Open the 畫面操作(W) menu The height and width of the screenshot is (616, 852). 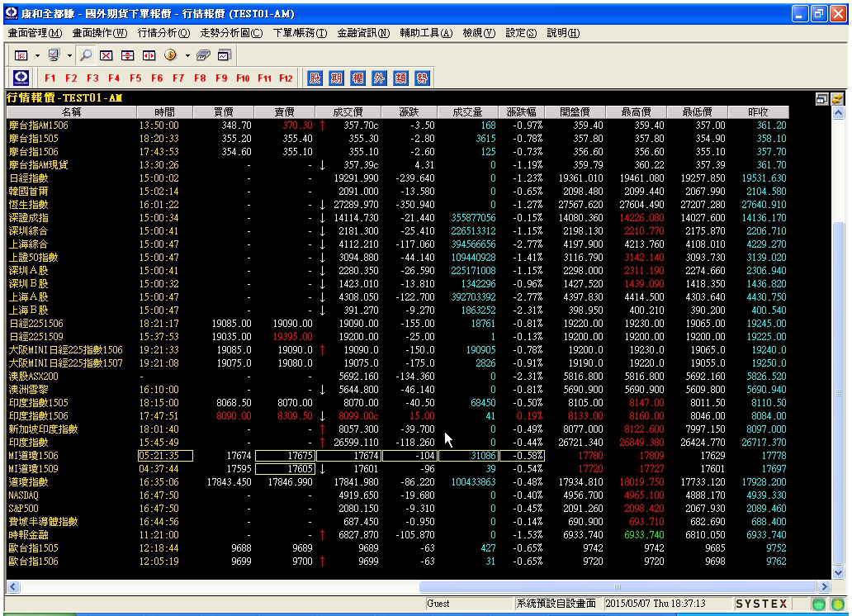pyautogui.click(x=100, y=33)
